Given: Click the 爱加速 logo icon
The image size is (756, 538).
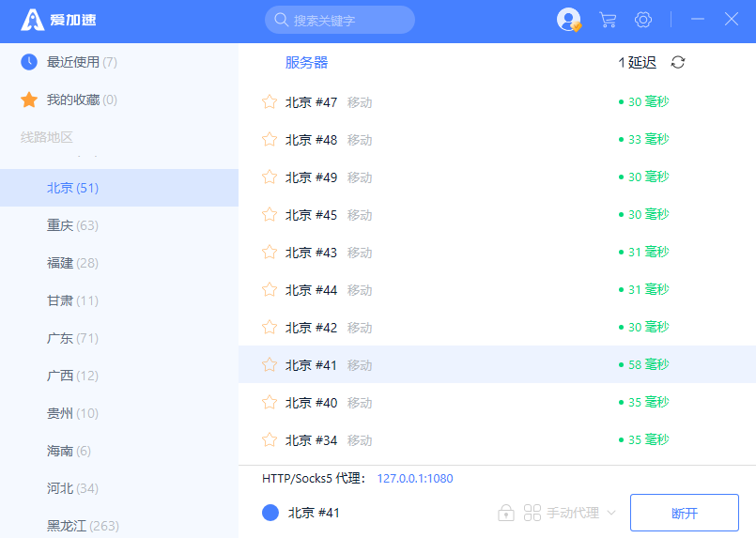Looking at the screenshot, I should coord(33,20).
